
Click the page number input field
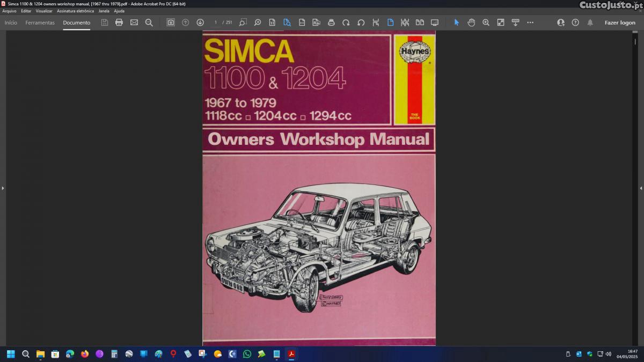216,23
